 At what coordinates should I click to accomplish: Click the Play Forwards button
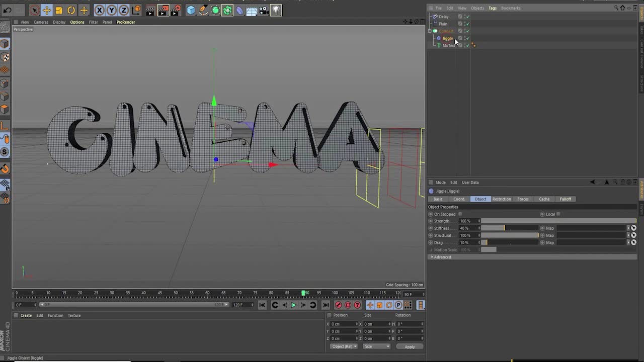click(294, 305)
